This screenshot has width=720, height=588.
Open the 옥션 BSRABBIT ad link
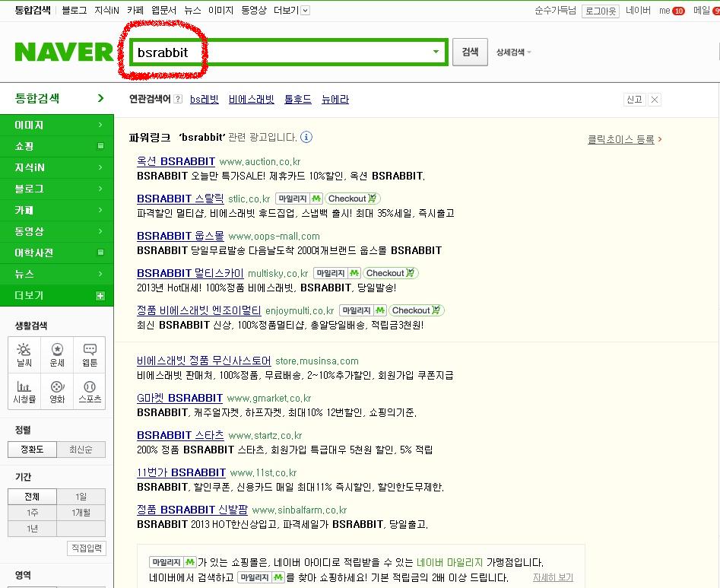coord(176,161)
